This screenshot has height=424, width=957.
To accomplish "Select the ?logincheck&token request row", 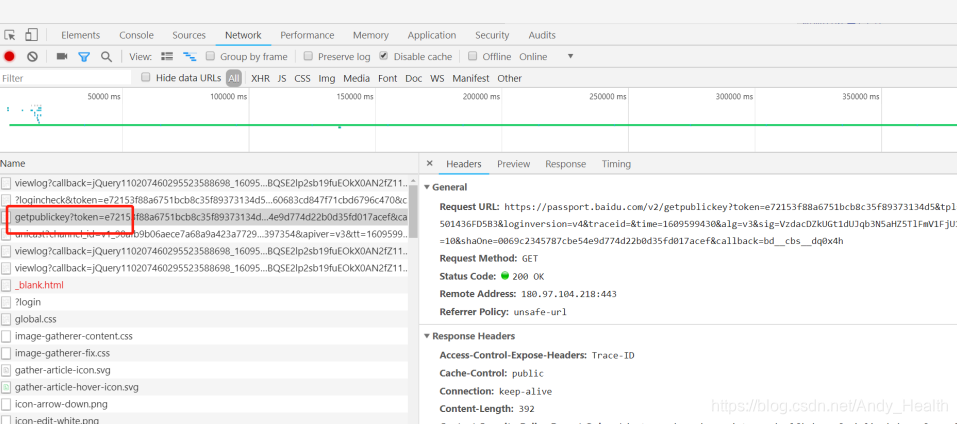I will tap(204, 200).
